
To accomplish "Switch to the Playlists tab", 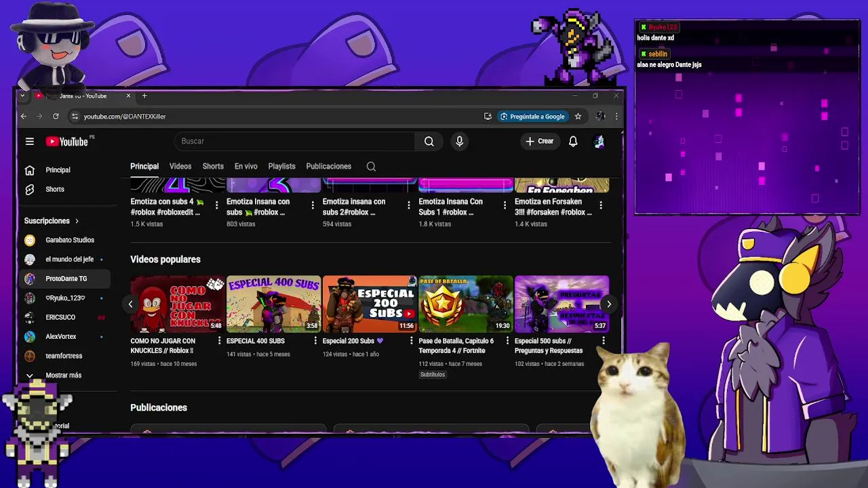I will (x=281, y=166).
